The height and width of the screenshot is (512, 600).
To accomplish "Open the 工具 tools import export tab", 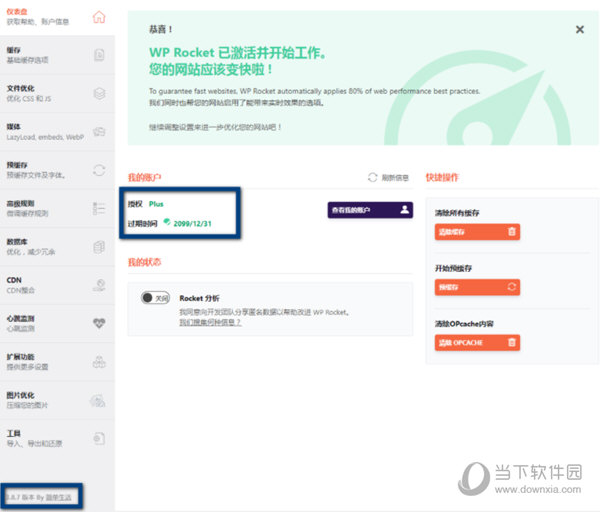I will point(57,438).
